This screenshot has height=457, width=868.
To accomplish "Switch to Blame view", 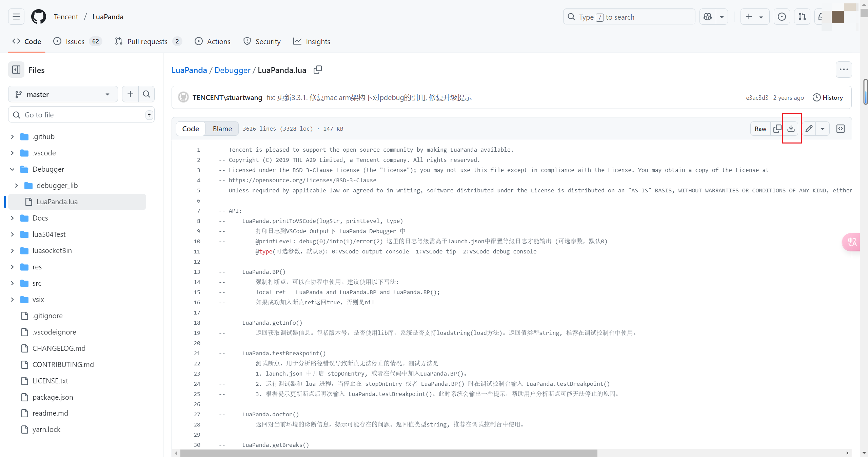I will (221, 129).
